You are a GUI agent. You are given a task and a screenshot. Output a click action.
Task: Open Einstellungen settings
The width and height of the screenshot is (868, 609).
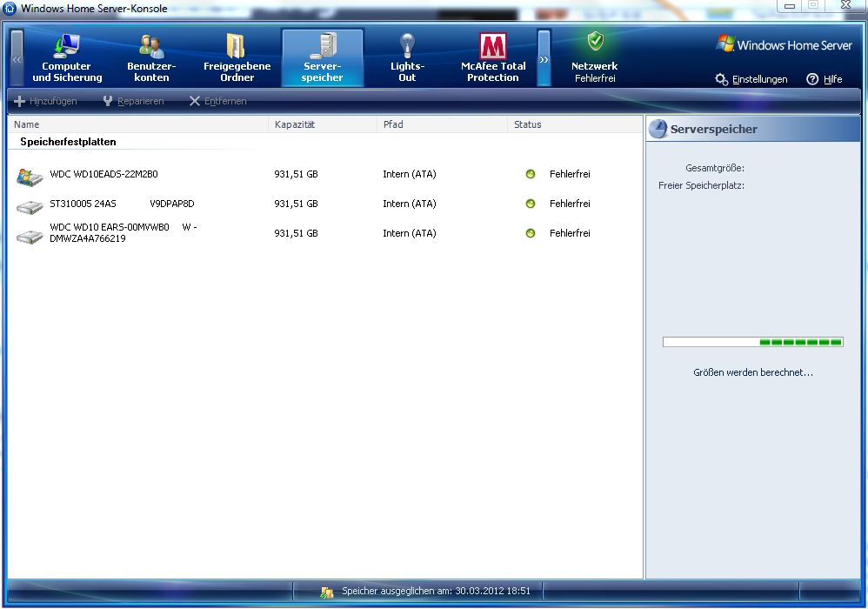751,79
